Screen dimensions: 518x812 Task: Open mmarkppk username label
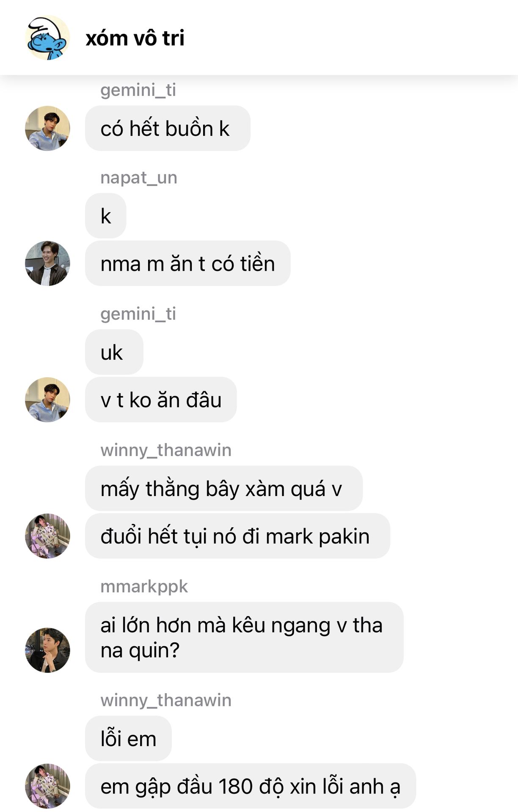point(144,587)
